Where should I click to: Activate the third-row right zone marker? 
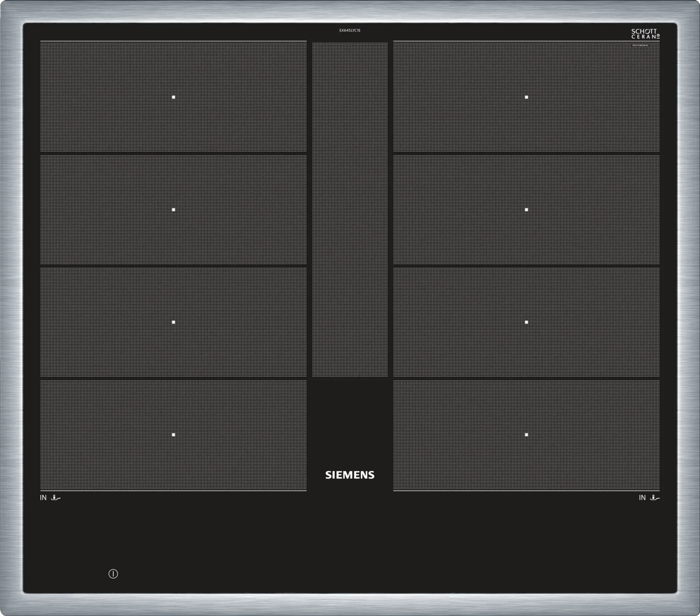pyautogui.click(x=526, y=322)
